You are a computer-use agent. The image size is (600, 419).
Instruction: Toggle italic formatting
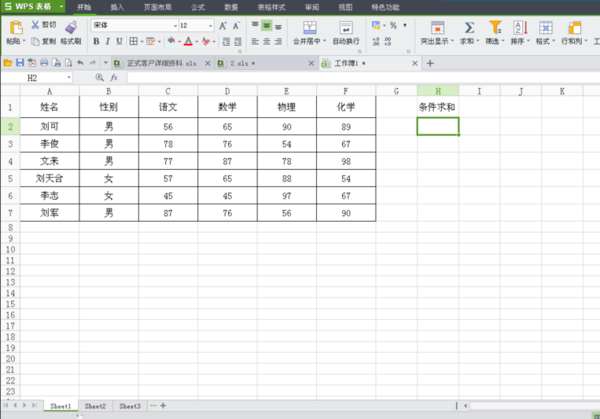click(x=108, y=41)
